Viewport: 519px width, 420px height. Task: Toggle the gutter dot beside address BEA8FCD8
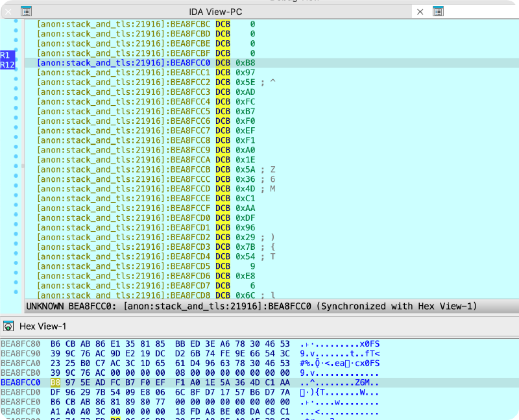[x=16, y=295]
